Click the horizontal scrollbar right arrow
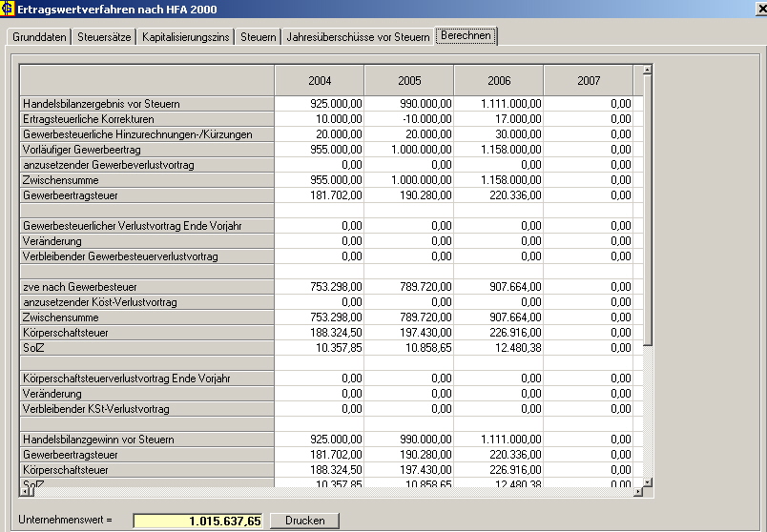The width and height of the screenshot is (767, 532). tap(636, 490)
